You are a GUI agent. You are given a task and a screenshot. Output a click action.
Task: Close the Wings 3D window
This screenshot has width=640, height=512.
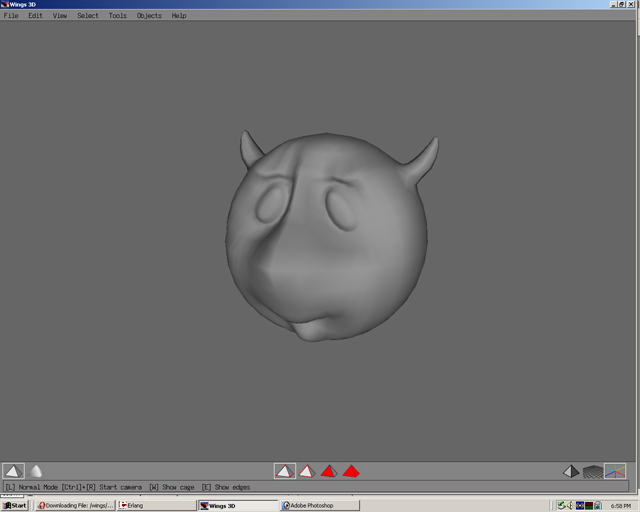point(631,4)
